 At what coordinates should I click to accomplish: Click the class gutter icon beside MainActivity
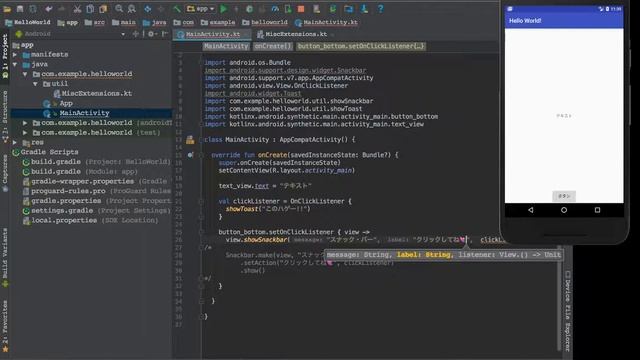tap(190, 140)
